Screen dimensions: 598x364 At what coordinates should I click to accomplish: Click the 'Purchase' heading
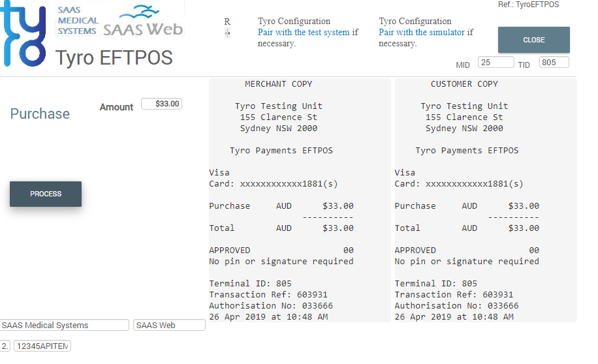pos(40,114)
